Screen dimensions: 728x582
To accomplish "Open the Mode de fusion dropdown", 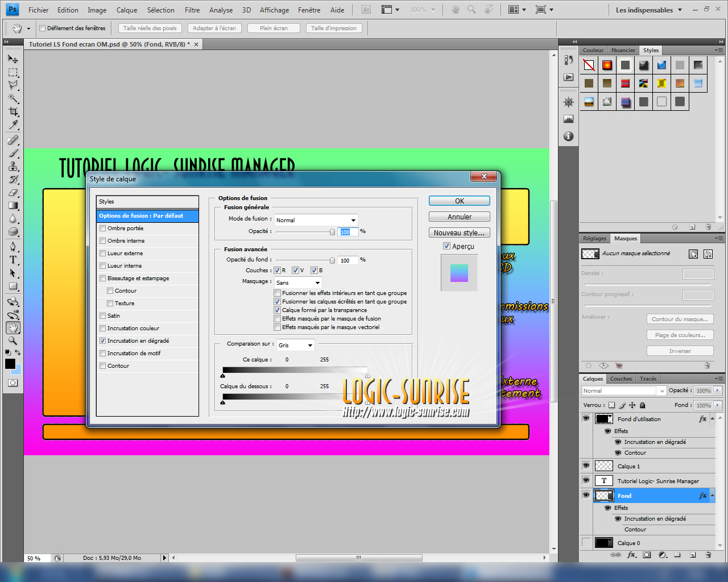I will [x=316, y=220].
